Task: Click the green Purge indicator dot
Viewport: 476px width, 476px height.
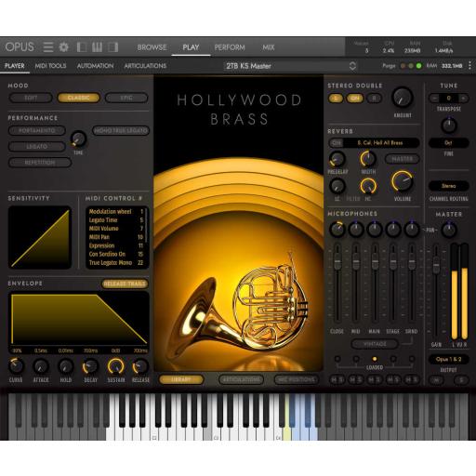Action: 419,66
